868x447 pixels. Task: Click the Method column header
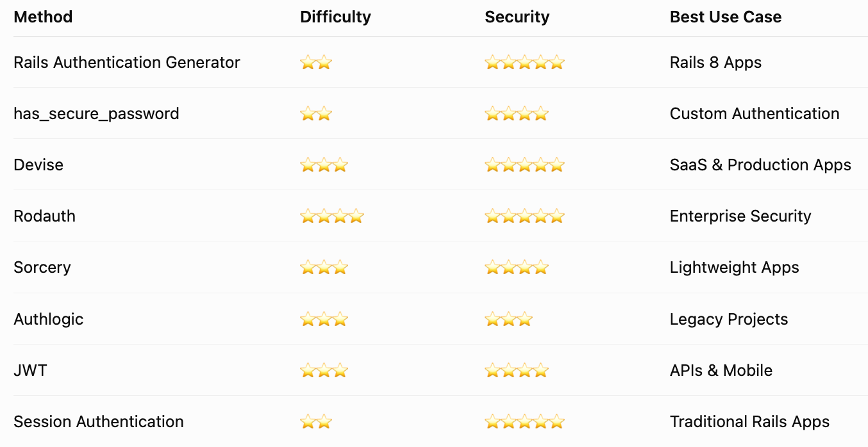pyautogui.click(x=43, y=17)
